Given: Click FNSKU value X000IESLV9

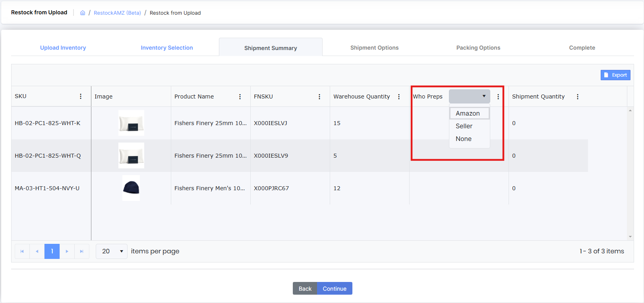Looking at the screenshot, I should pos(271,156).
